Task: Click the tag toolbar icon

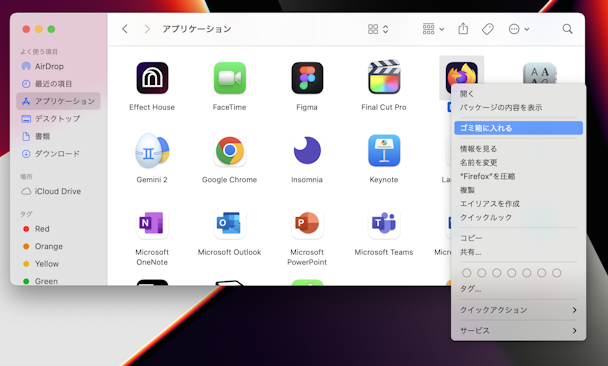Action: tap(488, 29)
